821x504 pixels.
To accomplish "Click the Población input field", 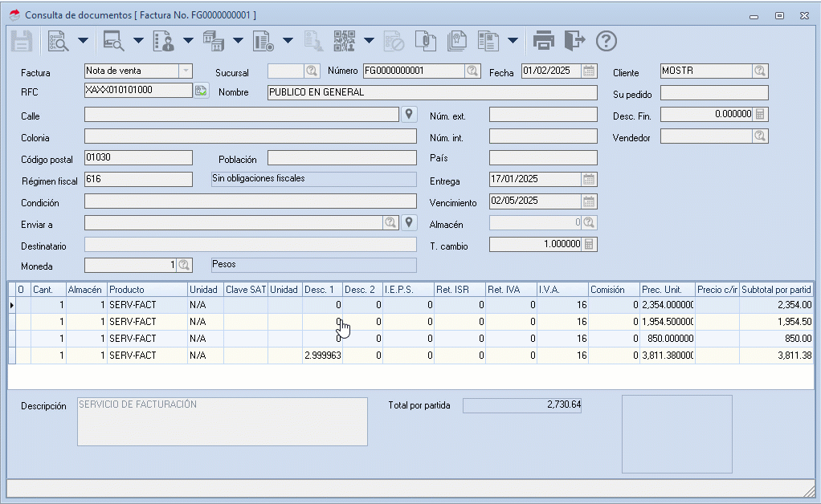I will coord(342,158).
